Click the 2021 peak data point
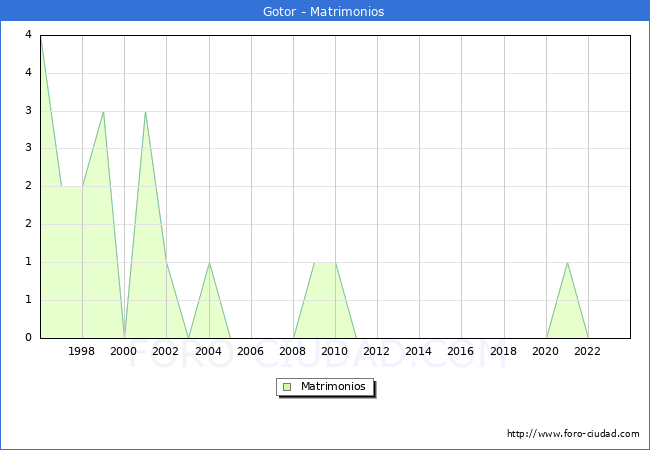 tap(567, 263)
